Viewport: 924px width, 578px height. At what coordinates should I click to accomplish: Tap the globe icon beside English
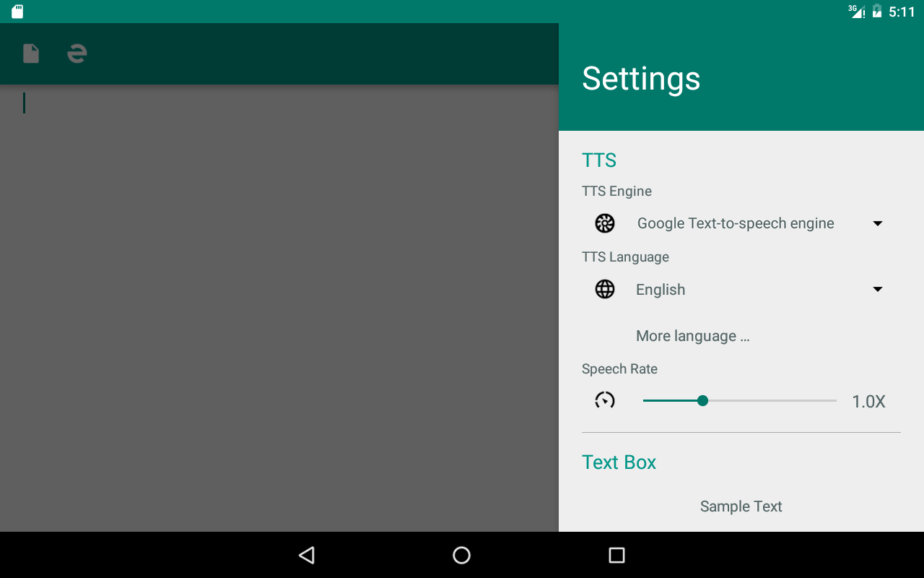coord(605,289)
